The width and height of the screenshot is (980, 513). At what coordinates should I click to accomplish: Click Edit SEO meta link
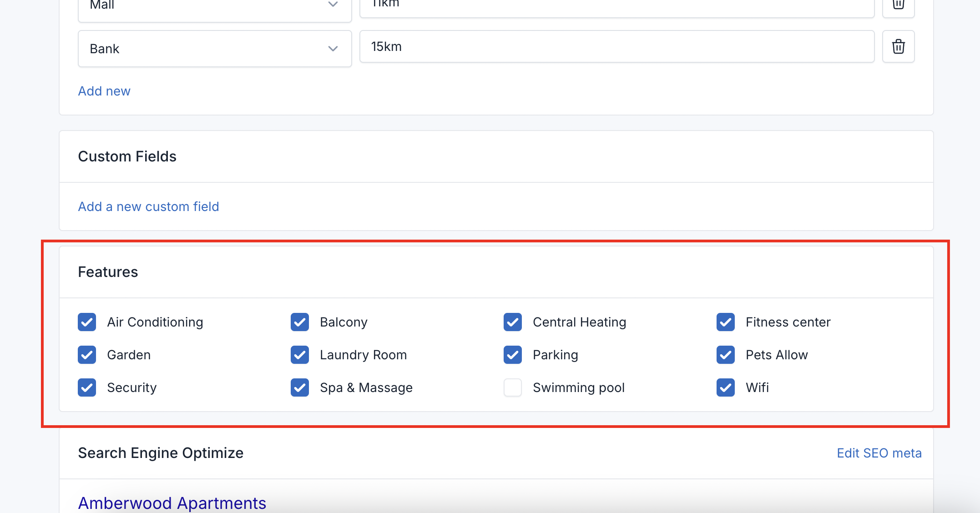click(x=879, y=453)
